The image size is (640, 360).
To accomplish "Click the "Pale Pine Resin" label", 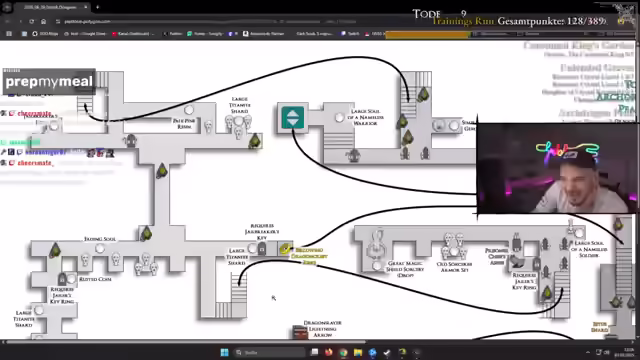I will tap(184, 124).
